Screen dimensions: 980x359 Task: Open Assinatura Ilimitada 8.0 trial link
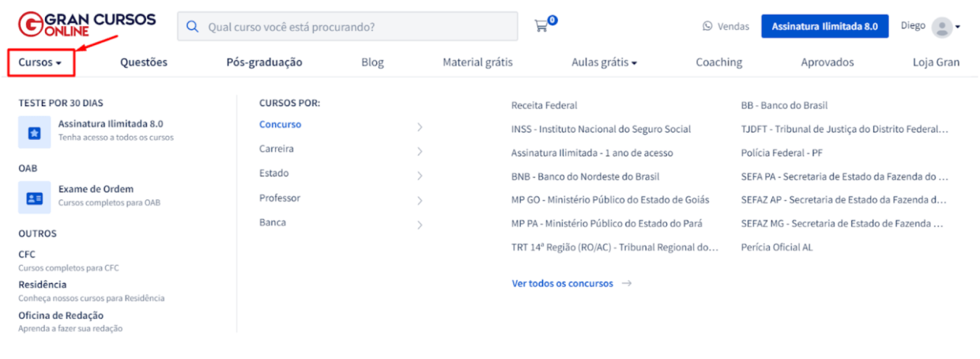(x=111, y=124)
